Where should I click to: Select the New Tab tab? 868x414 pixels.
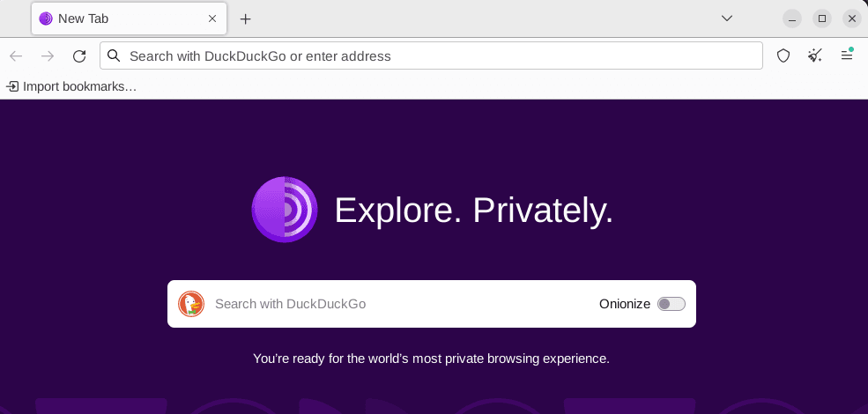pos(129,18)
